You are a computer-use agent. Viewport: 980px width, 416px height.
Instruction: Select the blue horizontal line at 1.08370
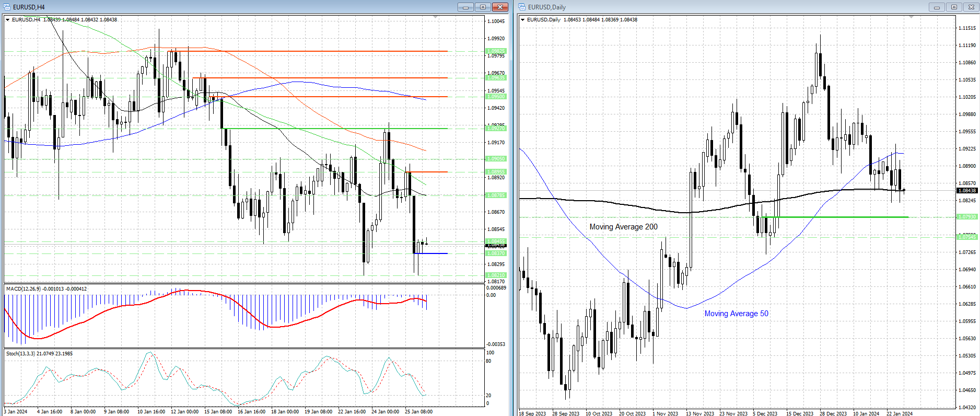point(430,253)
